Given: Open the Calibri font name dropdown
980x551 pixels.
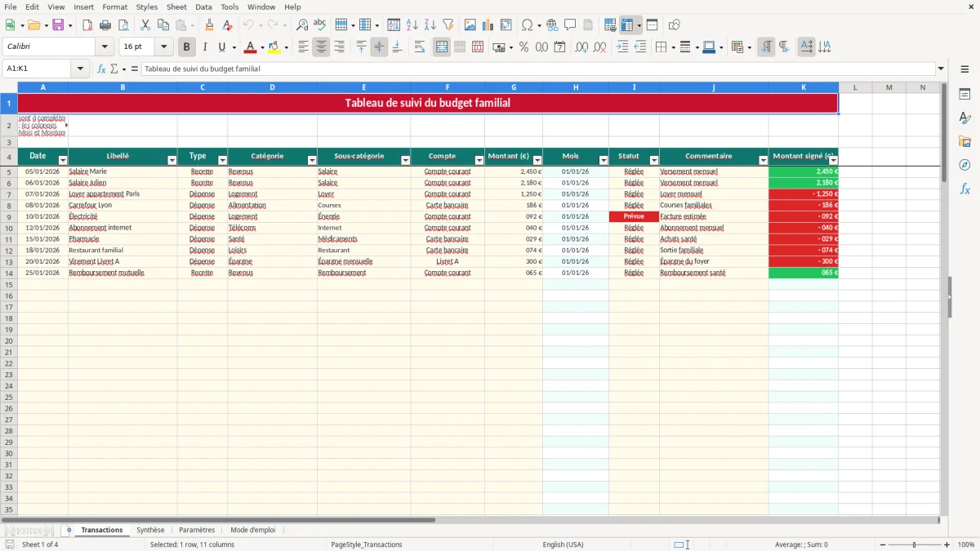Looking at the screenshot, I should 105,47.
